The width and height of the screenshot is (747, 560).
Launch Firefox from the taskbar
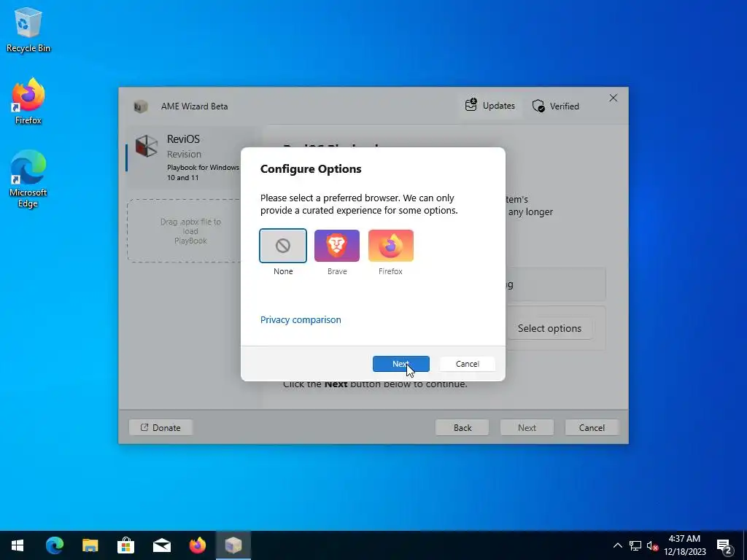pos(197,545)
